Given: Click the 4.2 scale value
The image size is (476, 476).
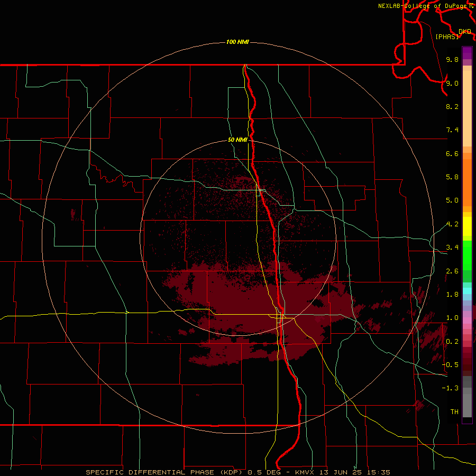Looking at the screenshot, I should 452,224.
